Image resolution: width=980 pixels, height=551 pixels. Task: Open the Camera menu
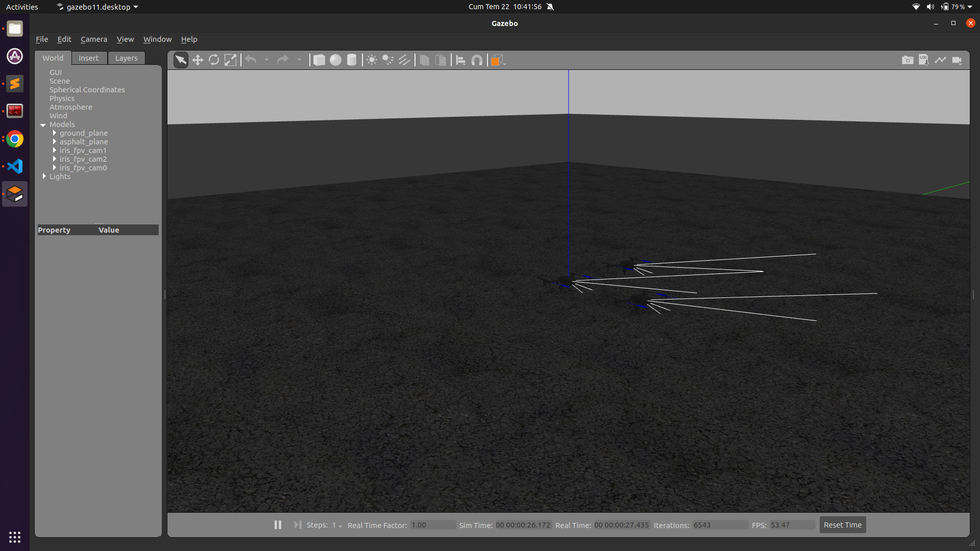(94, 39)
